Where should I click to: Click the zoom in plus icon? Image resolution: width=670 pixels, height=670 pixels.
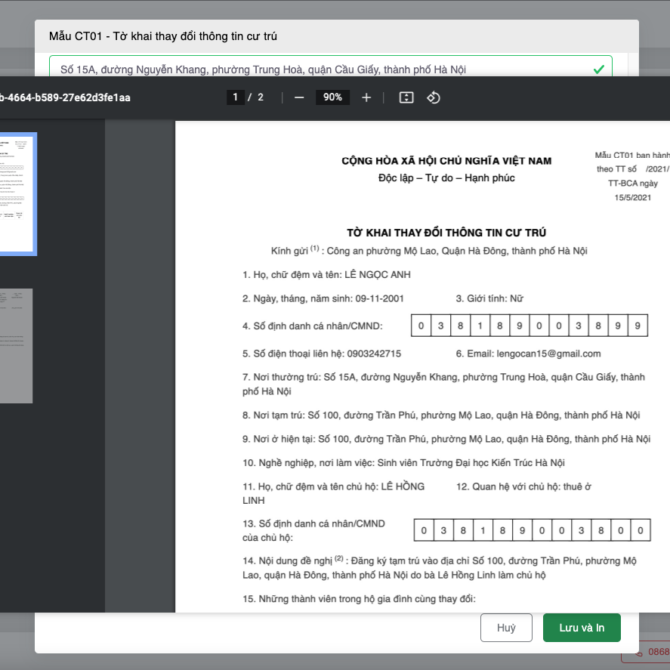366,98
